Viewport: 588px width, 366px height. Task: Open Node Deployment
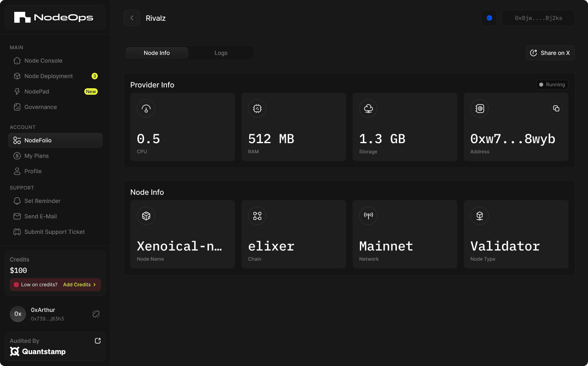[x=55, y=76]
